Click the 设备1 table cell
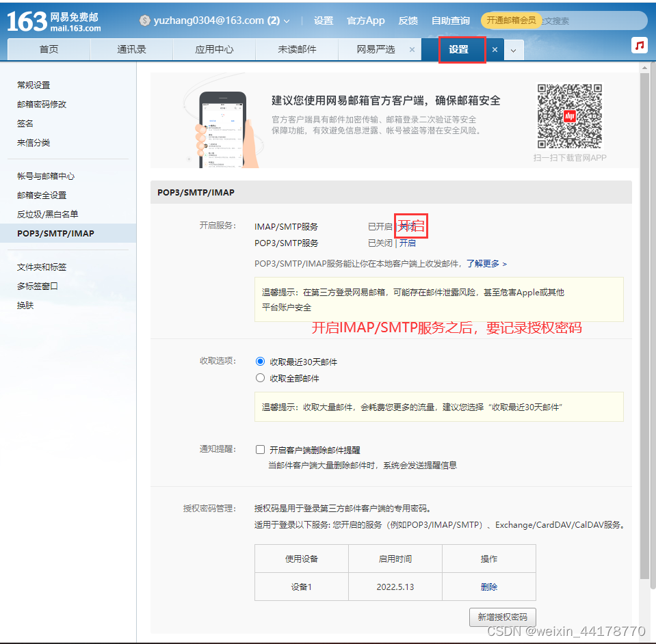 302,587
